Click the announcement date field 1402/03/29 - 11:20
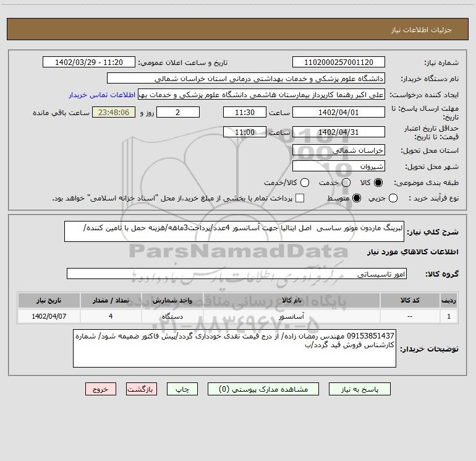This screenshot has width=476, height=461. tap(88, 62)
